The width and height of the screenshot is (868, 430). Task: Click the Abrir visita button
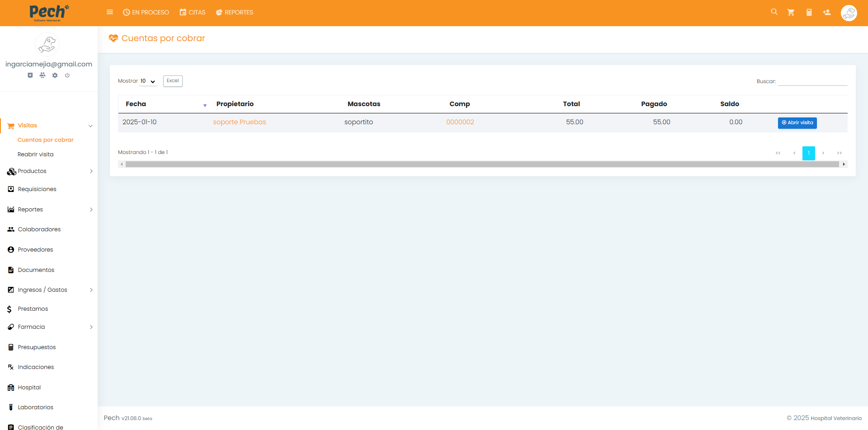(x=797, y=123)
